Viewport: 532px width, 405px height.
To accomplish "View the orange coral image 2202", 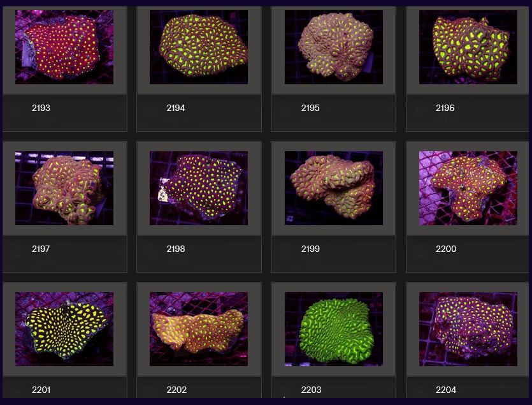I will pyautogui.click(x=199, y=329).
